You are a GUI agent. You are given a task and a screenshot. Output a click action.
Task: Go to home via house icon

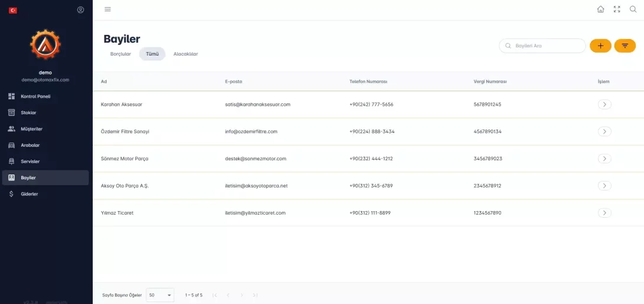pyautogui.click(x=600, y=9)
